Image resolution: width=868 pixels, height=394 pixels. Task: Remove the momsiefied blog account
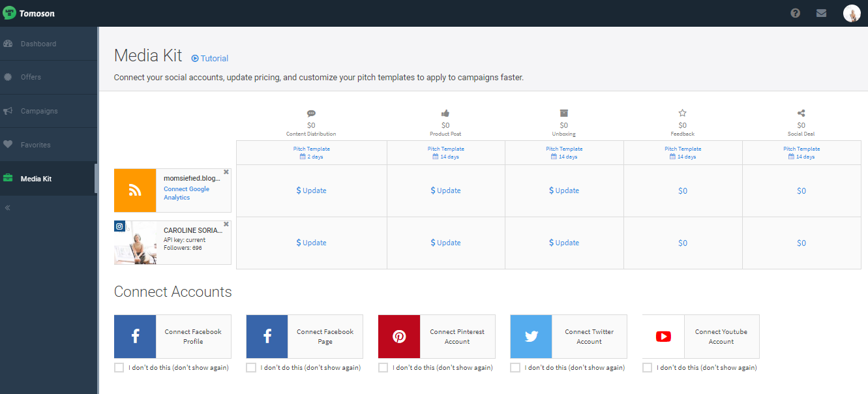pos(226,172)
